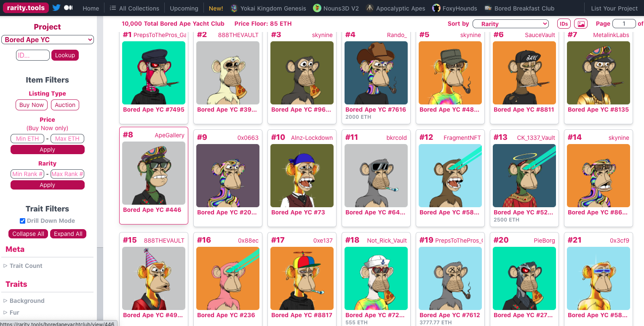Click the list icon beside All Collections
The width and height of the screenshot is (644, 326).
pos(113,8)
